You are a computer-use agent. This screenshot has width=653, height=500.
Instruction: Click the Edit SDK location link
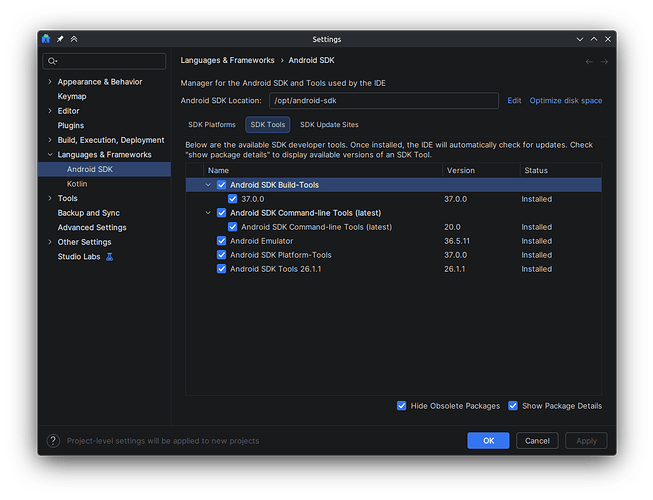pyautogui.click(x=514, y=100)
